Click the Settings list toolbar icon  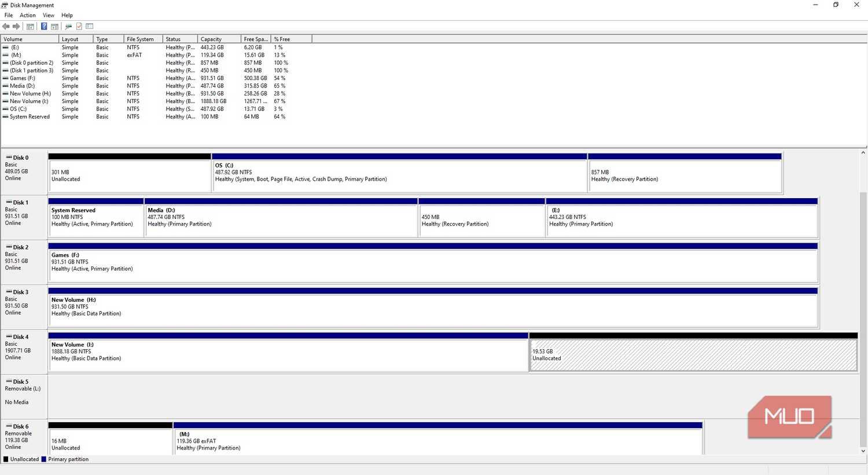click(x=90, y=26)
